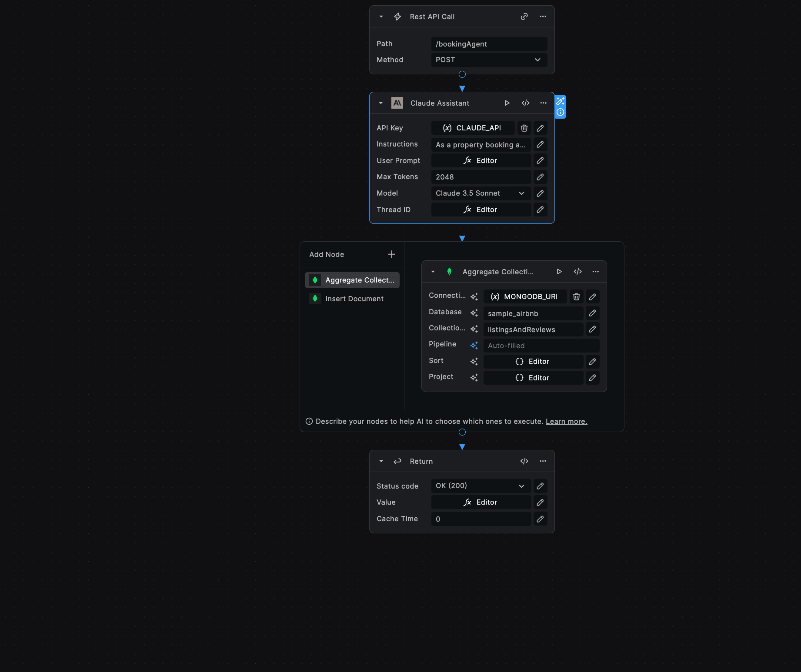The width and height of the screenshot is (801, 672).
Task: Select Insert Document in node list
Action: point(354,299)
